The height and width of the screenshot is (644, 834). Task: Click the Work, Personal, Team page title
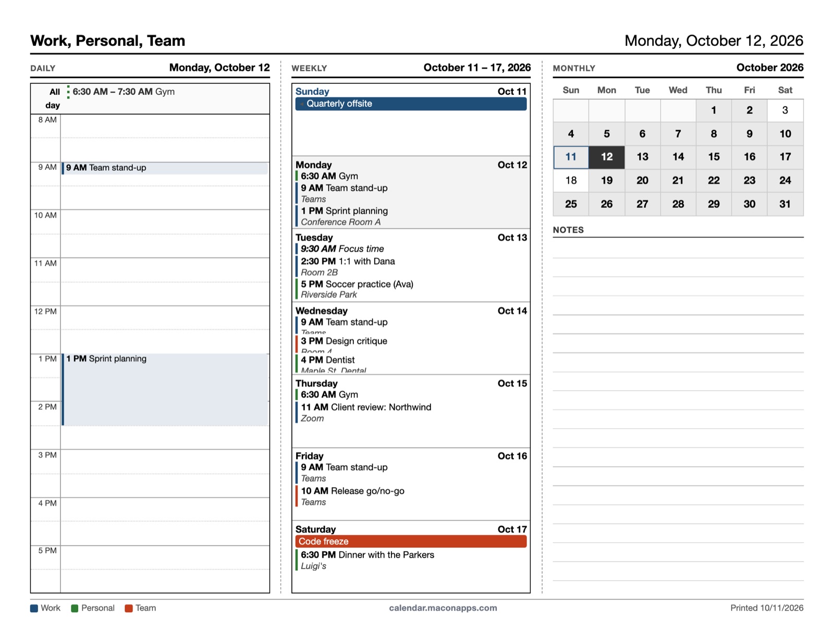coord(108,41)
